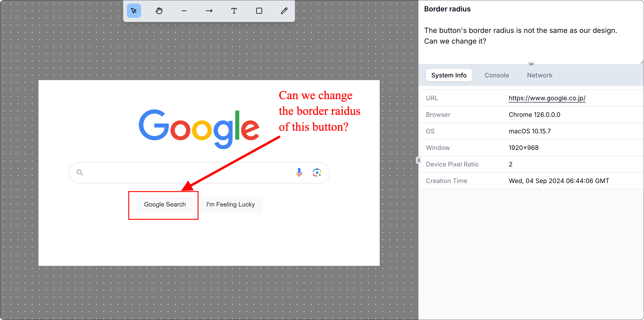Screen dimensions: 644x320
Task: Select the line drawing tool
Action: pyautogui.click(x=184, y=11)
